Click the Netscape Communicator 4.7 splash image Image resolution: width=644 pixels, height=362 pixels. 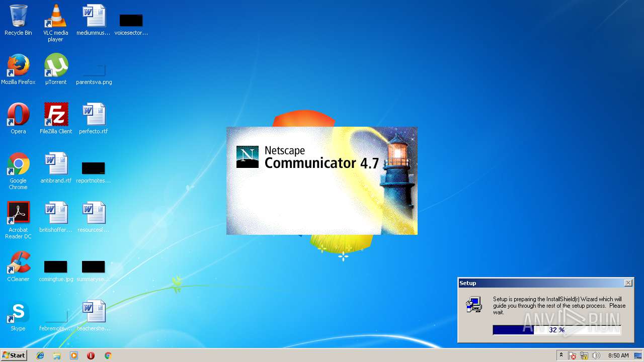322,181
